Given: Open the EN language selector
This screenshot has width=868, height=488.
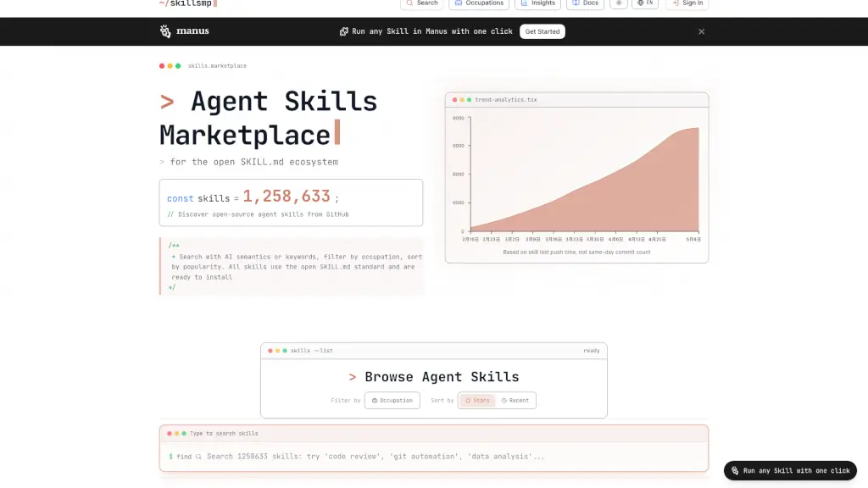Looking at the screenshot, I should click(645, 3).
